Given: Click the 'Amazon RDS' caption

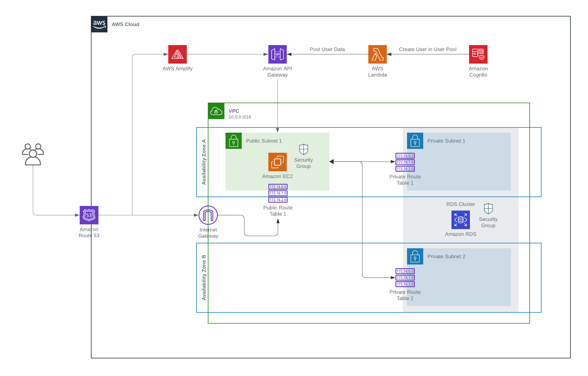Looking at the screenshot, I should tap(461, 234).
